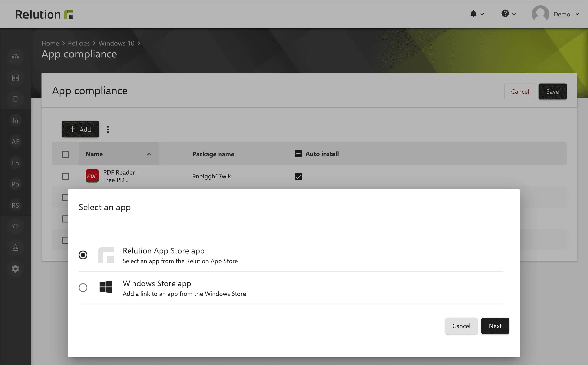Open the 'AE' sidebar item

pyautogui.click(x=15, y=142)
